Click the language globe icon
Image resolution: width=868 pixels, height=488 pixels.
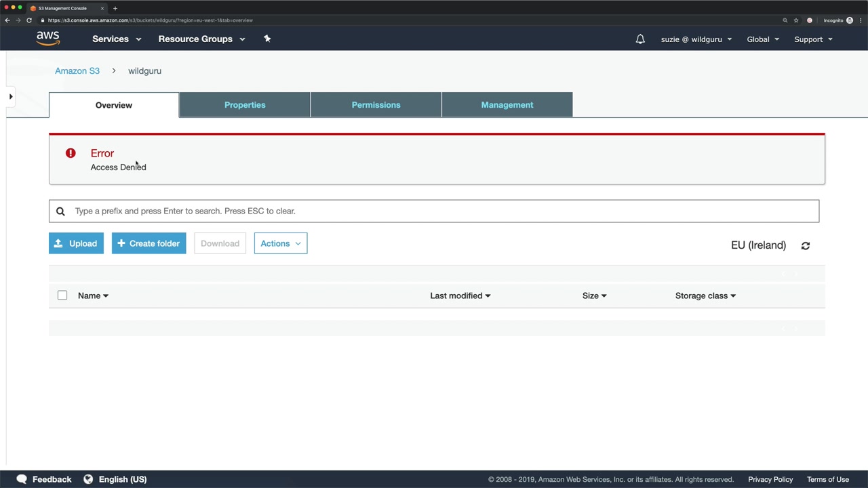point(88,479)
